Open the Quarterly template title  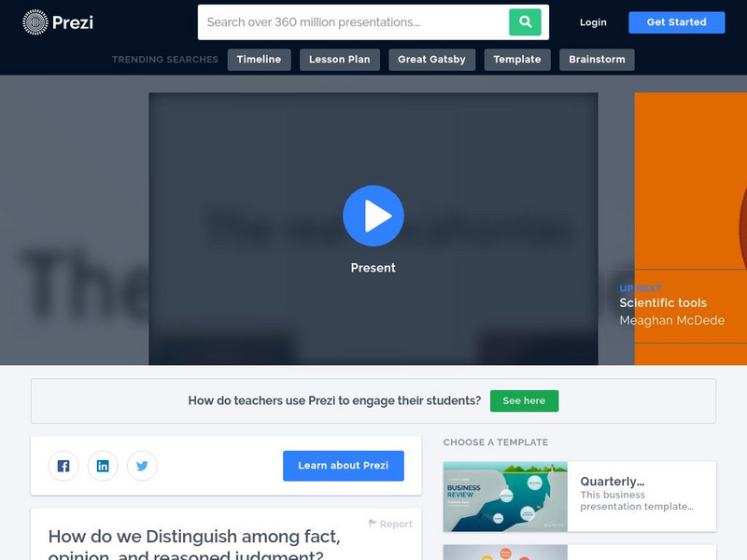[613, 482]
